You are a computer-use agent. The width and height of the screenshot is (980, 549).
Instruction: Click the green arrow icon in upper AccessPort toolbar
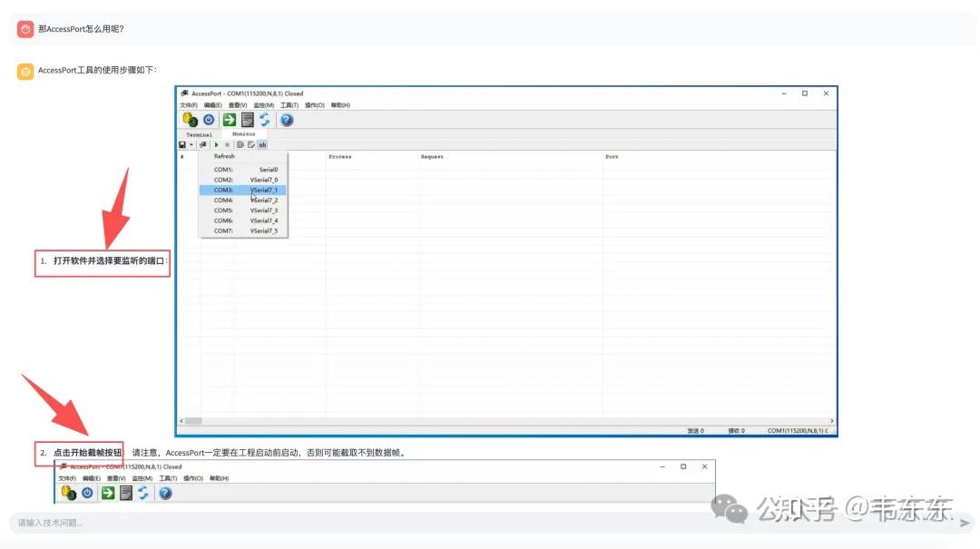point(230,119)
